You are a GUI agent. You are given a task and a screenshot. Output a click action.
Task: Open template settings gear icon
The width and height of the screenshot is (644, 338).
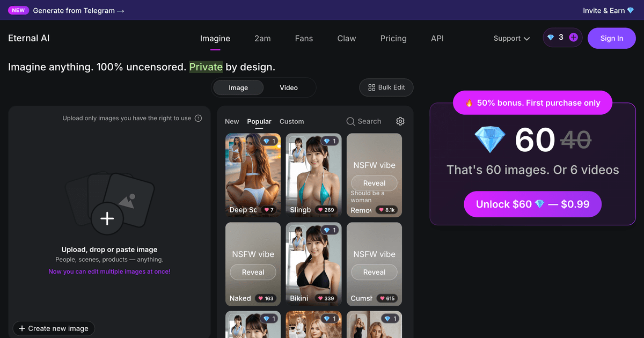pos(400,122)
